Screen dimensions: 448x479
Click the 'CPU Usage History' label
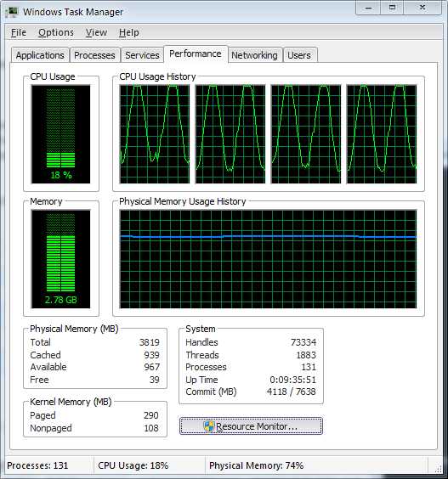(x=157, y=76)
